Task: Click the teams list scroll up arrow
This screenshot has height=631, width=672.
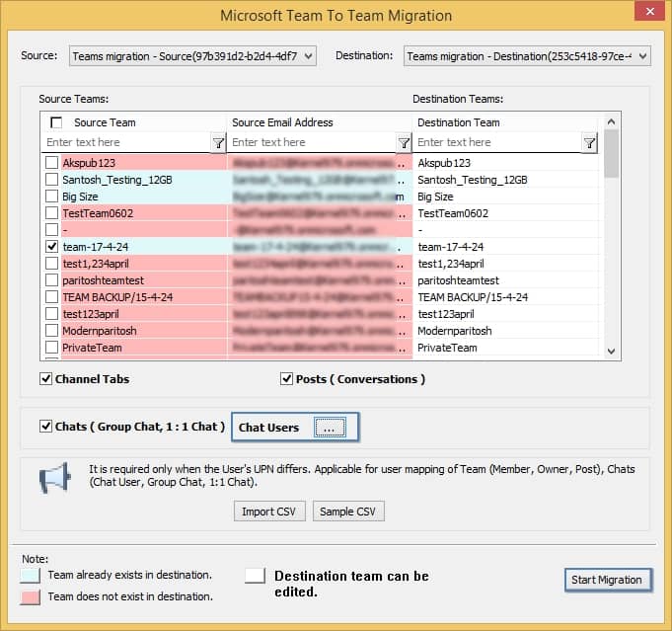Action: pyautogui.click(x=611, y=121)
